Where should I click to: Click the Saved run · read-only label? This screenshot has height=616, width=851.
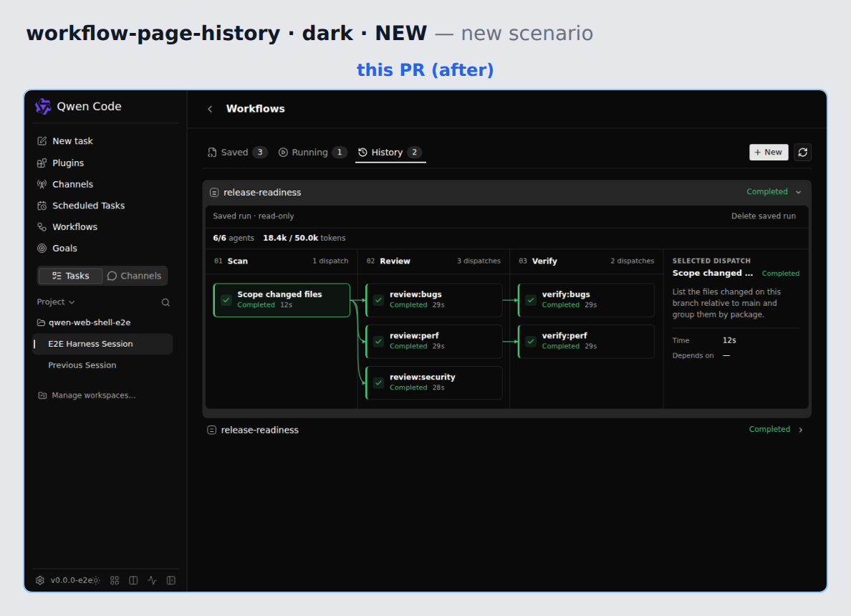click(254, 216)
